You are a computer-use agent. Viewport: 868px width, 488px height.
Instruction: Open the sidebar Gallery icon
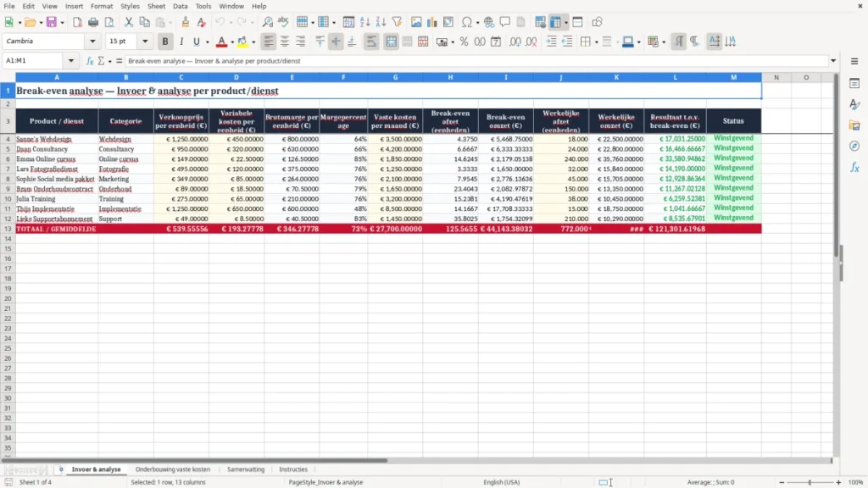click(x=854, y=125)
